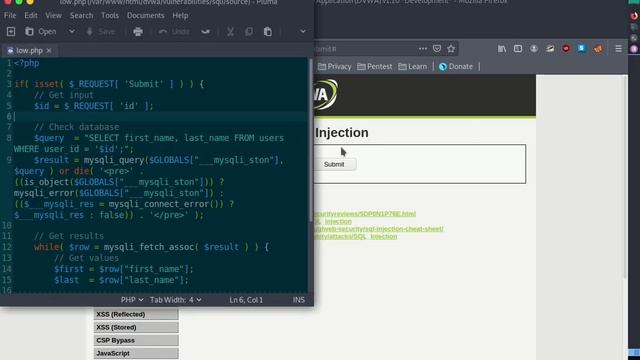Click the Paste icon in Pluma toolbar
Image resolution: width=640 pixels, height=360 pixels.
pos(268,31)
